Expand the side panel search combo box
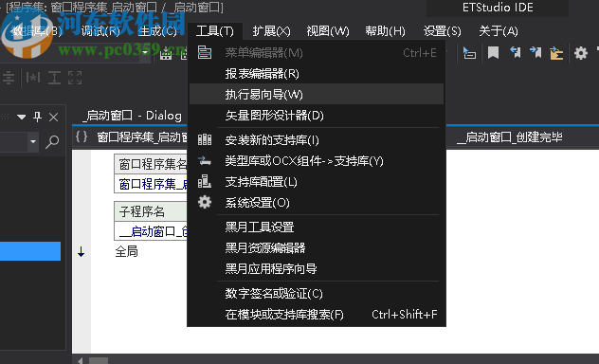The height and width of the screenshot is (364, 599). click(33, 141)
